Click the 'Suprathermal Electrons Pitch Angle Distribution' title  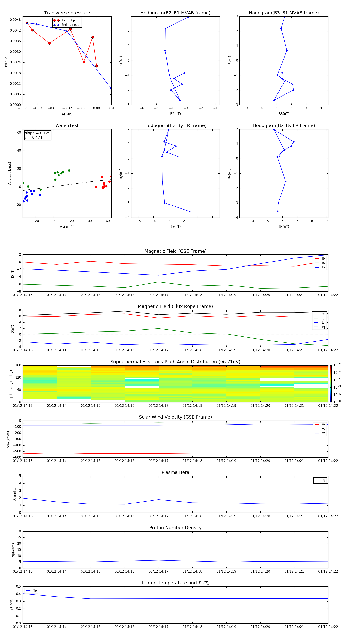pyautogui.click(x=175, y=362)
